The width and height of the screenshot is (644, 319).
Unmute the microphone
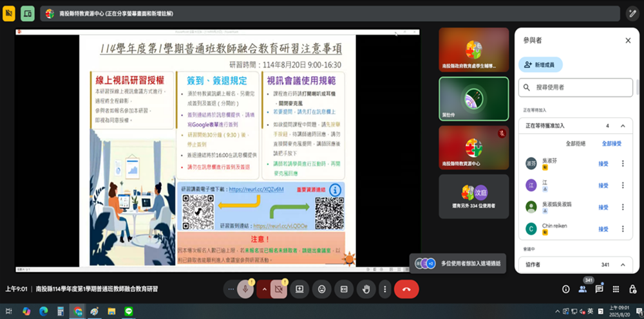point(245,289)
